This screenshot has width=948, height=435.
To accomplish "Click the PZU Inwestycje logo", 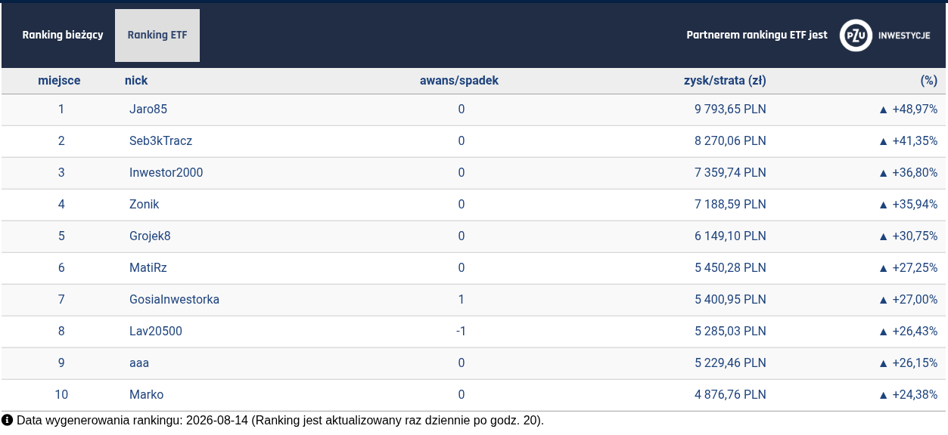I will click(x=885, y=35).
